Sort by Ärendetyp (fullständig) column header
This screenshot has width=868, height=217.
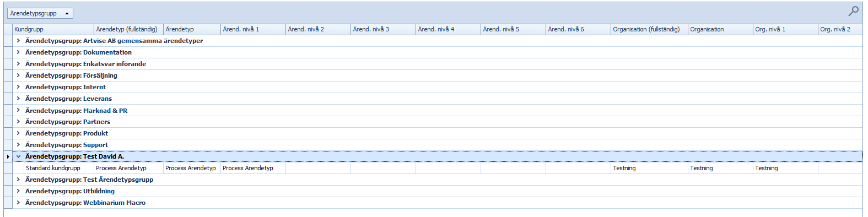(129, 29)
